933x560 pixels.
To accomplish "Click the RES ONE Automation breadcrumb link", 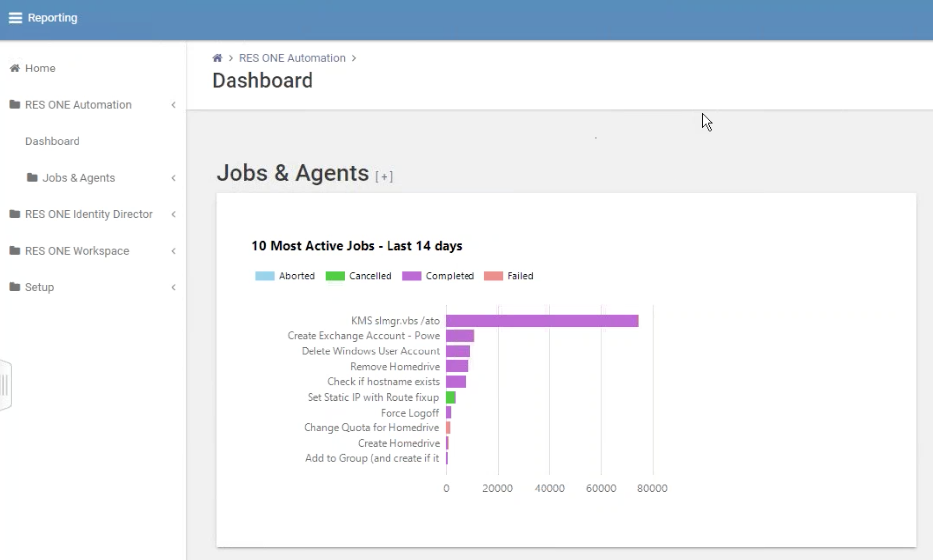I will tap(292, 58).
